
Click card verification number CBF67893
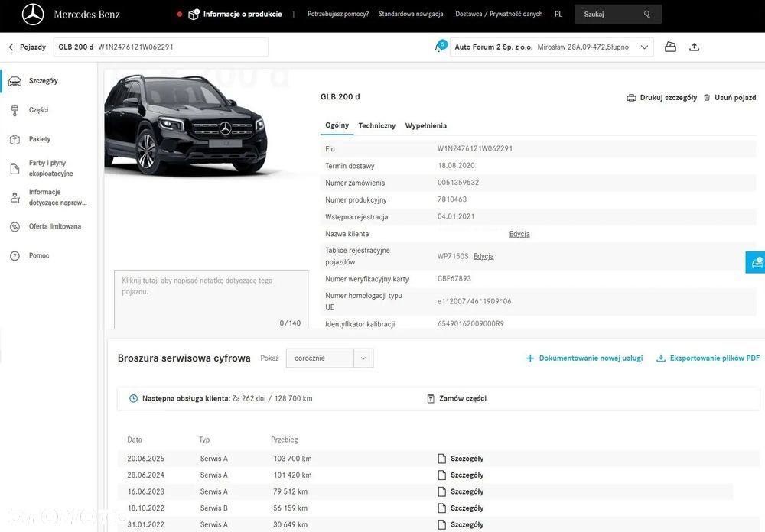point(454,278)
